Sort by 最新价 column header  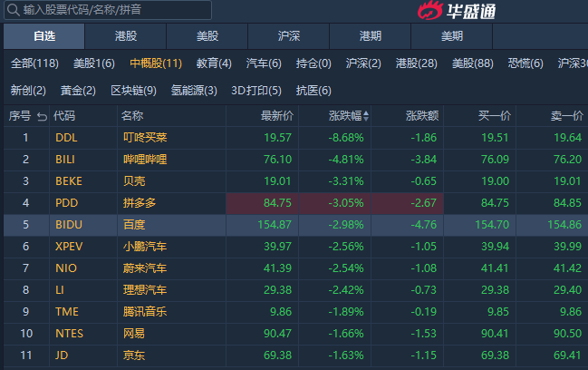[x=276, y=116]
